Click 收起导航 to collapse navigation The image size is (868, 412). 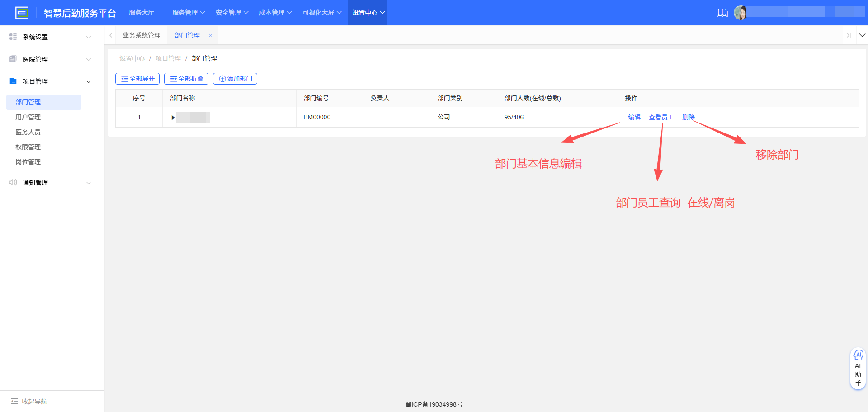point(28,401)
